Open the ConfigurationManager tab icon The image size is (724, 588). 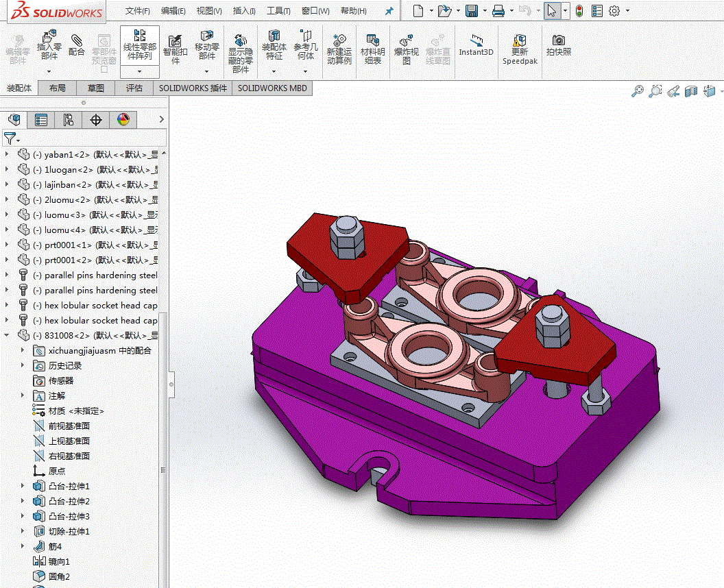[69, 120]
